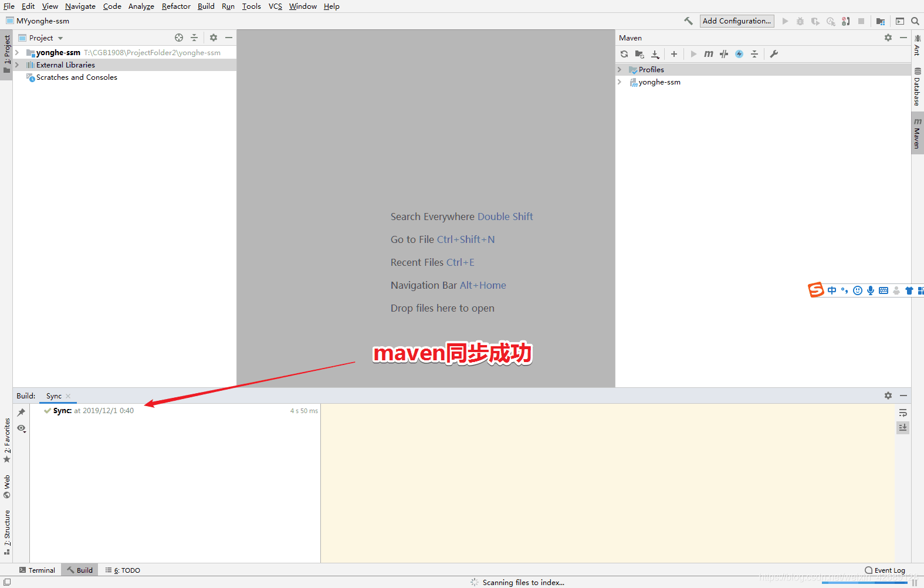Toggle Maven Offline Mode icon
The width and height of the screenshot is (924, 588).
coord(724,54)
